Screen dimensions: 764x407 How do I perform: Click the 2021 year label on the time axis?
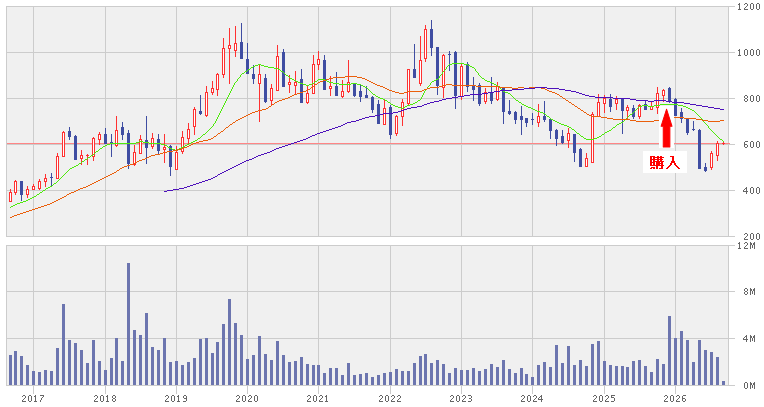click(318, 399)
